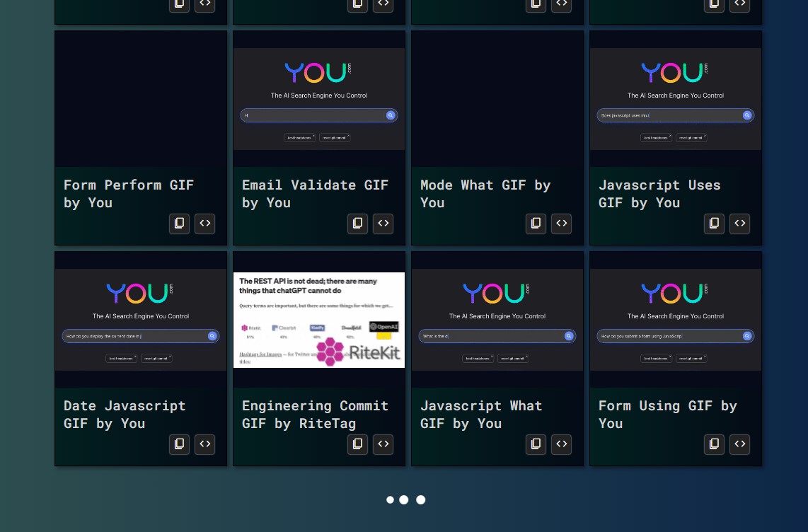Open embed code for Engineering Commit GIF

coord(383,444)
